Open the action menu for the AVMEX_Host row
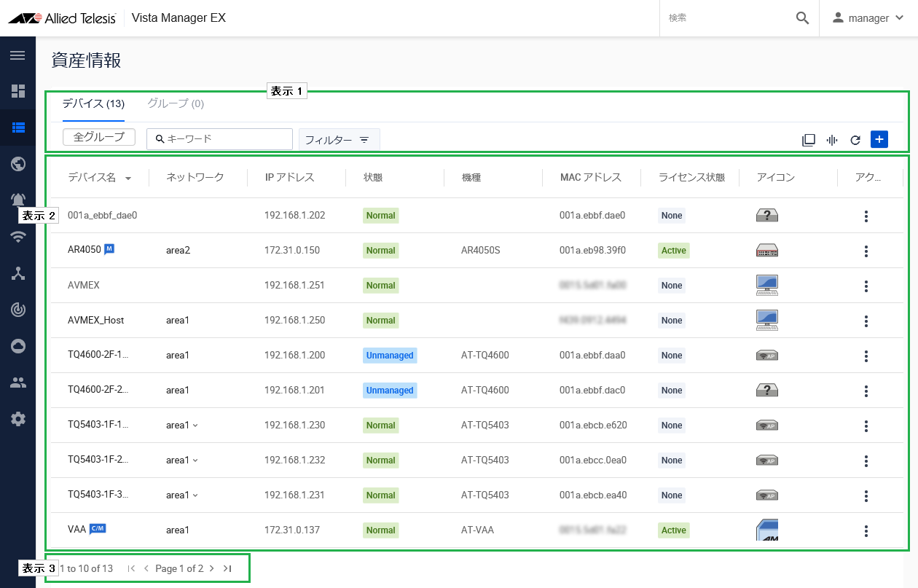This screenshot has width=918, height=588. 866,321
